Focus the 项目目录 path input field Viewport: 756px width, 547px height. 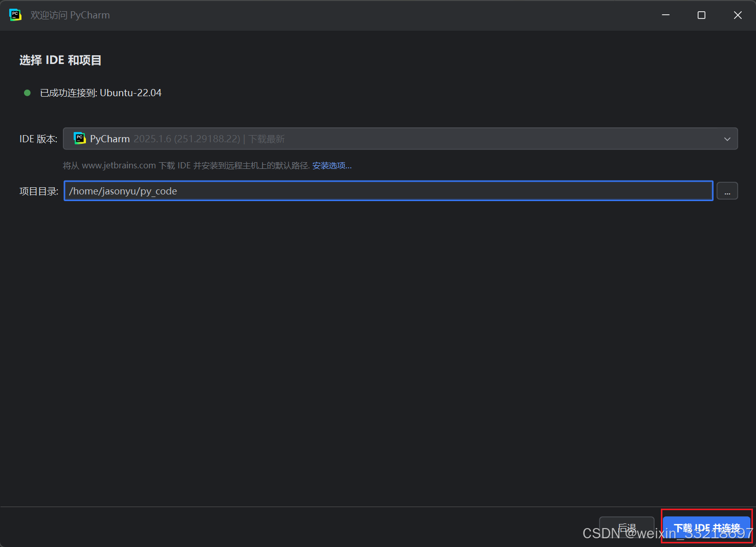click(x=388, y=191)
